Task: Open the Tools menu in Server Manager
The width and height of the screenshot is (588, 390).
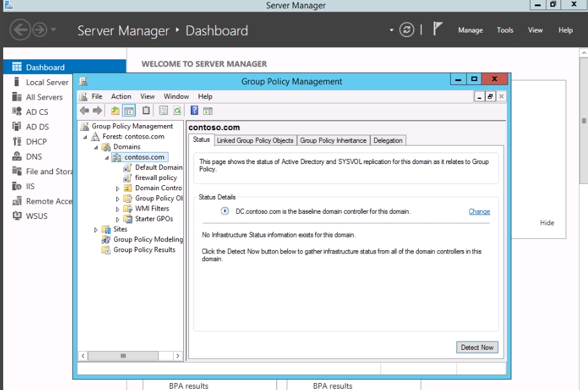Action: coord(505,30)
